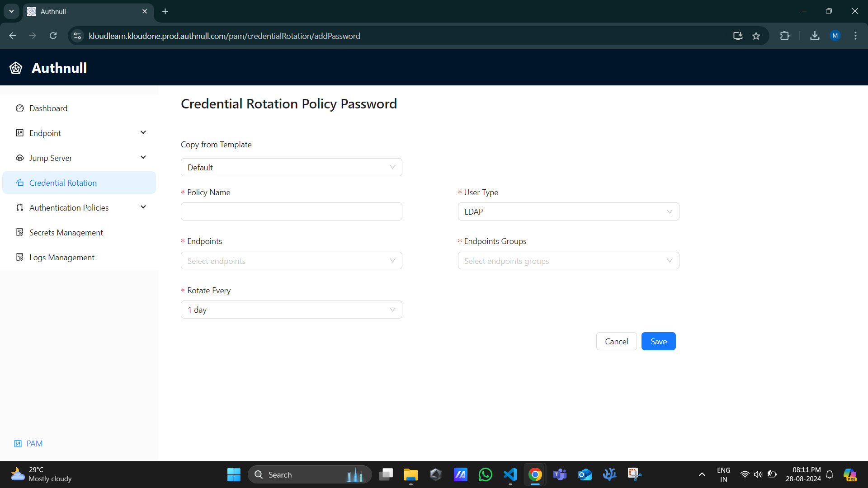Expand the Rotate Every dropdown showing 1 day
The image size is (868, 488).
coord(292,309)
